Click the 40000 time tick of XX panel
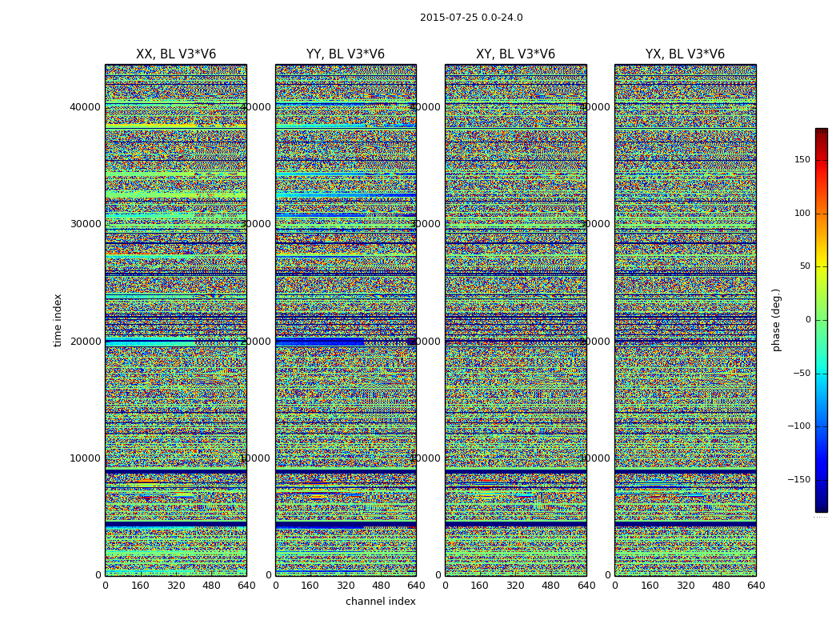 [85, 107]
